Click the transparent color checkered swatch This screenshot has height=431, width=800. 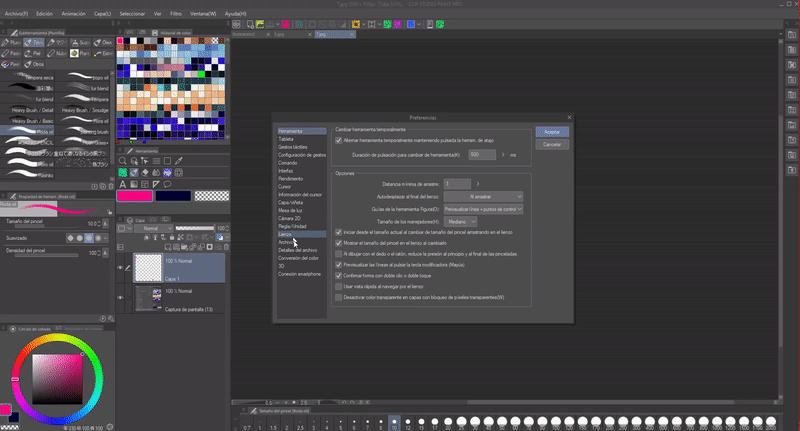(x=212, y=197)
